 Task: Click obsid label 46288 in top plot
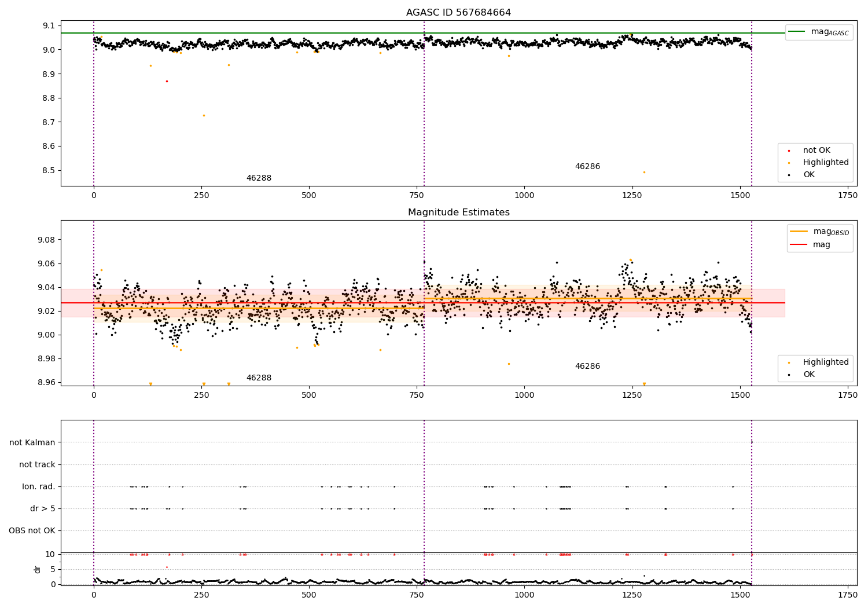[x=259, y=178]
